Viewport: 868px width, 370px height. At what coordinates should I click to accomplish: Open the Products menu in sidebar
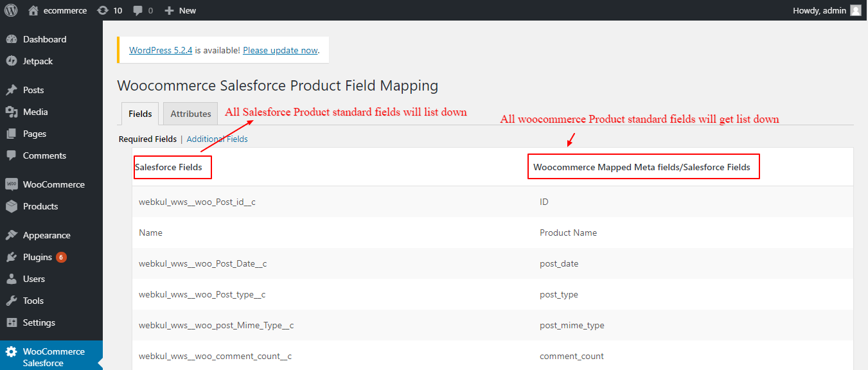40,206
